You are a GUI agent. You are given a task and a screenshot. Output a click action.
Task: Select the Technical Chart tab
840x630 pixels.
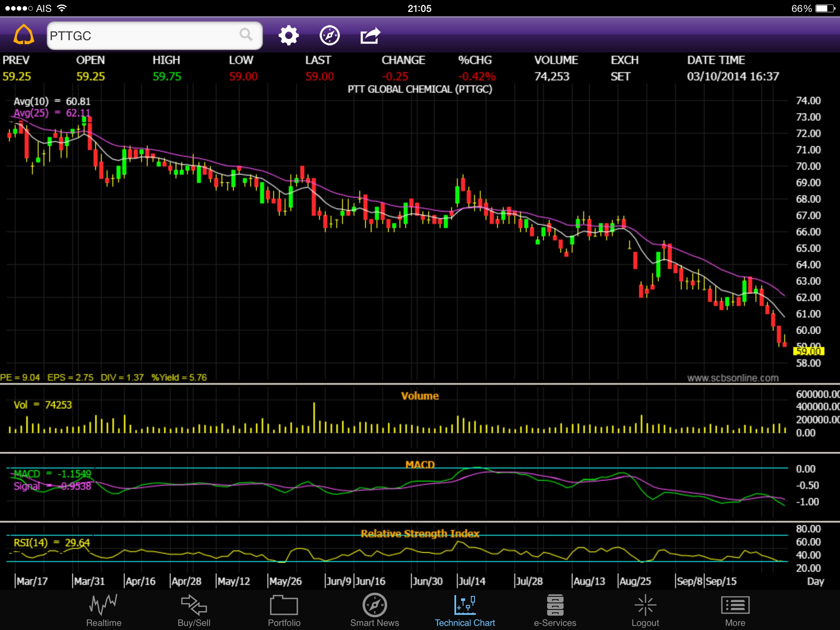(465, 610)
